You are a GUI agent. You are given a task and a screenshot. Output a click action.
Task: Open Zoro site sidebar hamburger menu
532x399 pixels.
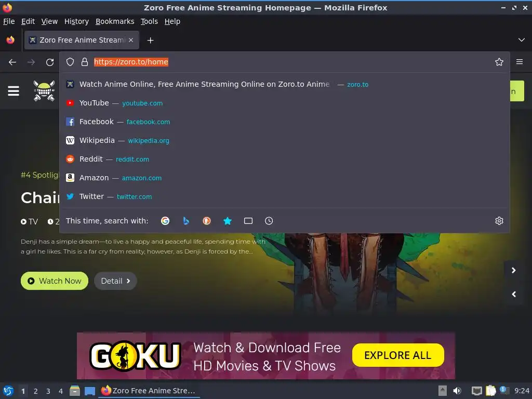[x=13, y=90]
